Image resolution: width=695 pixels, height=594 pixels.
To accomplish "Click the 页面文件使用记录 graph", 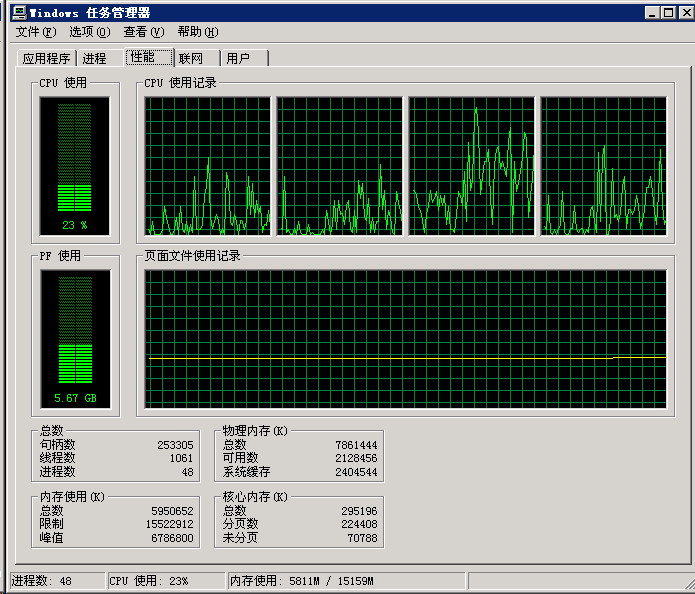I will 406,339.
